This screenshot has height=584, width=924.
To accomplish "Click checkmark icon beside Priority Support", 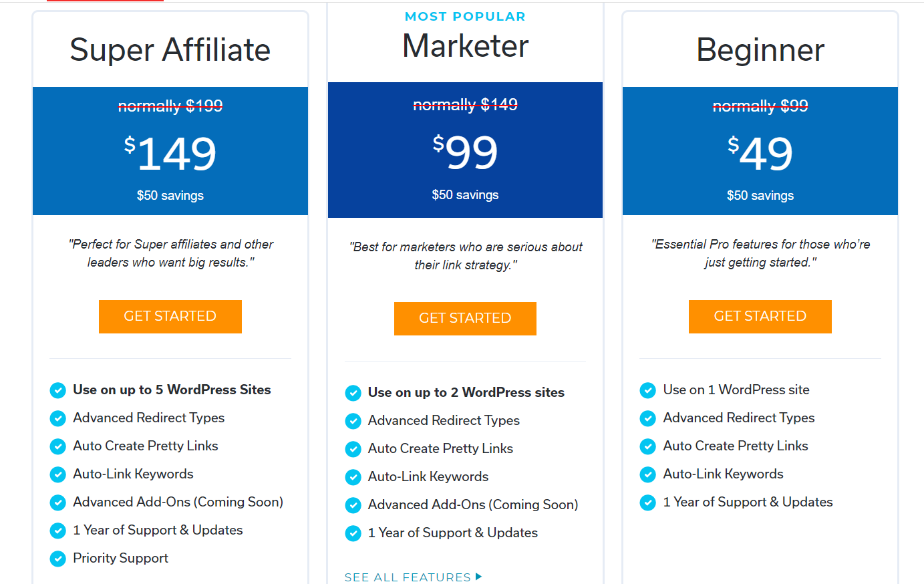I will click(58, 559).
